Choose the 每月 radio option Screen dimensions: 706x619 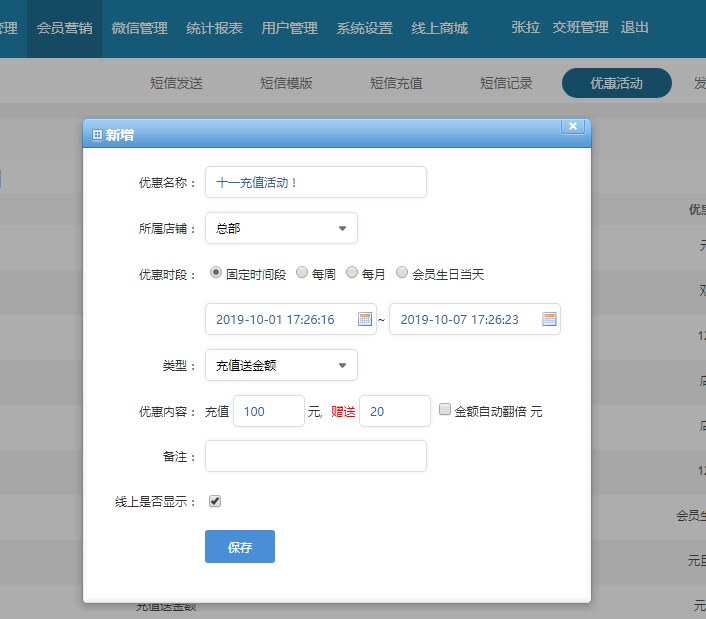point(352,273)
